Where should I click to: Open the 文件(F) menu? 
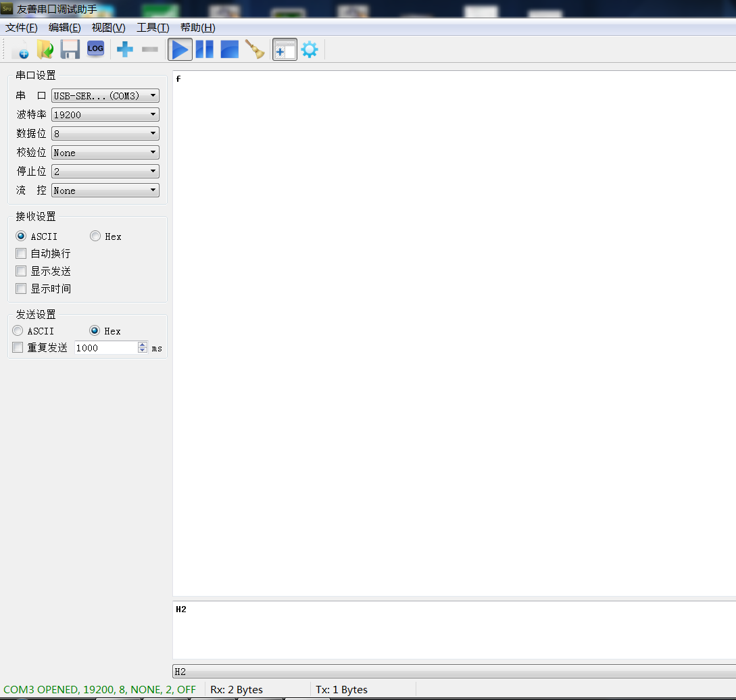(22, 28)
